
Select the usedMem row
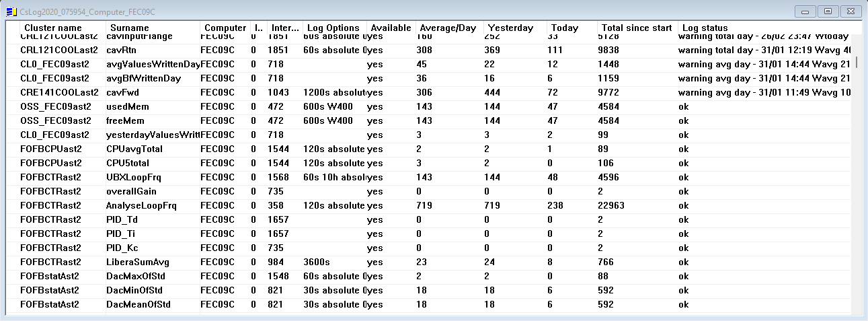[128, 106]
